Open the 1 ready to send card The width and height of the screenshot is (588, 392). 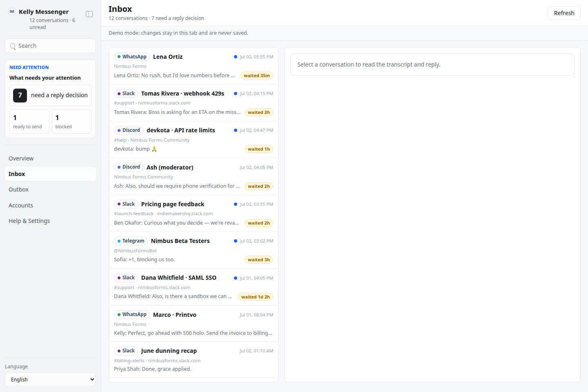pyautogui.click(x=29, y=121)
